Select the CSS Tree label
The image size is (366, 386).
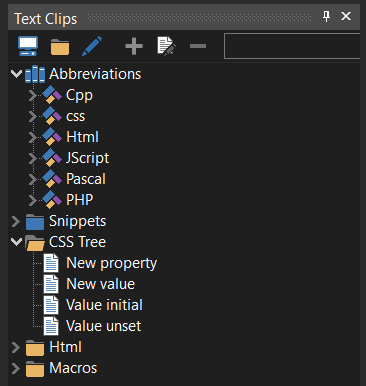(77, 242)
